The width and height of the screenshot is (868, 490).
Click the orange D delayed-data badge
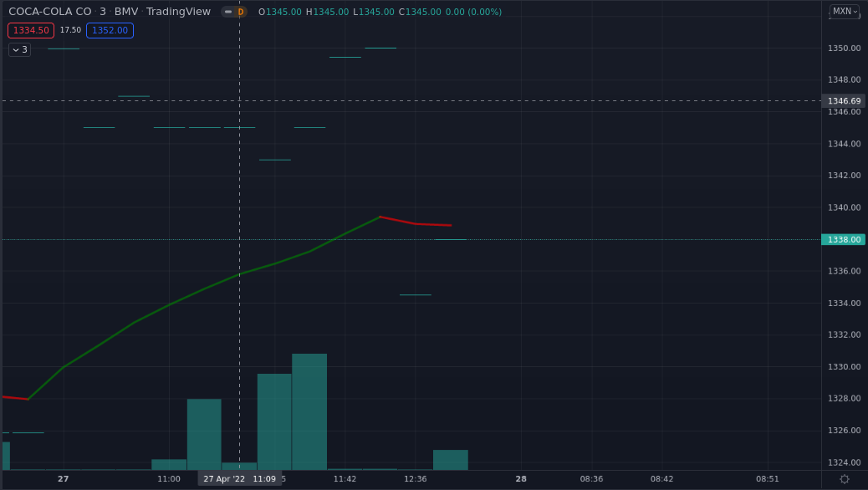[x=241, y=12]
